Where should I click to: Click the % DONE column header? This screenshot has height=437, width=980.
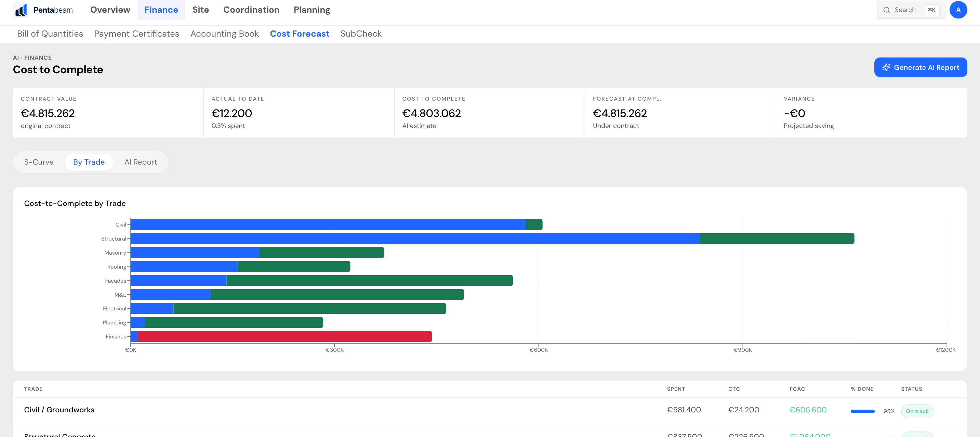point(862,389)
